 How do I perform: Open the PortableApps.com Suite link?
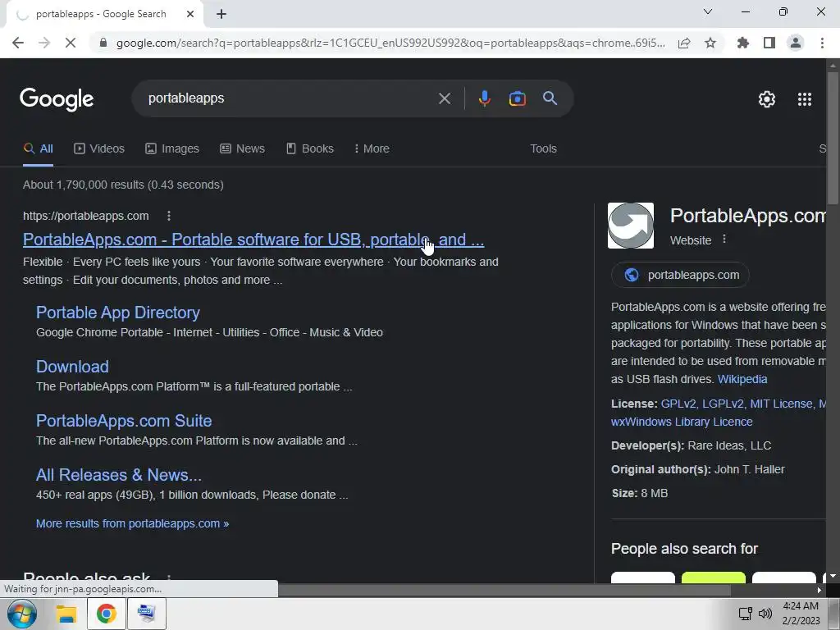coord(124,421)
